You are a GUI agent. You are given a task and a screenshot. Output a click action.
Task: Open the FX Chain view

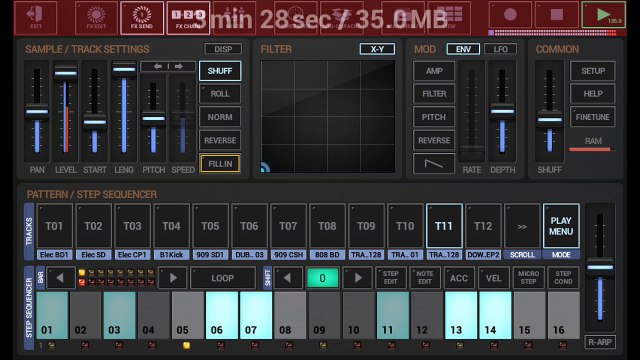[x=188, y=18]
